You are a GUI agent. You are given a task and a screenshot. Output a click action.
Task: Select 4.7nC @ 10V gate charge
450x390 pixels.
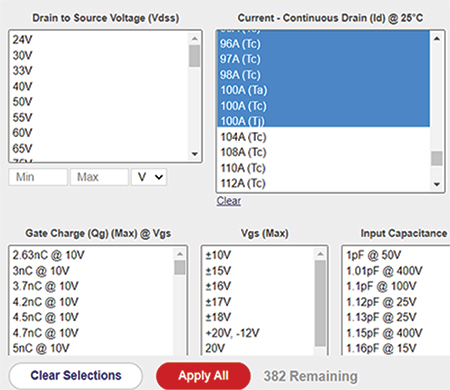pyautogui.click(x=92, y=333)
